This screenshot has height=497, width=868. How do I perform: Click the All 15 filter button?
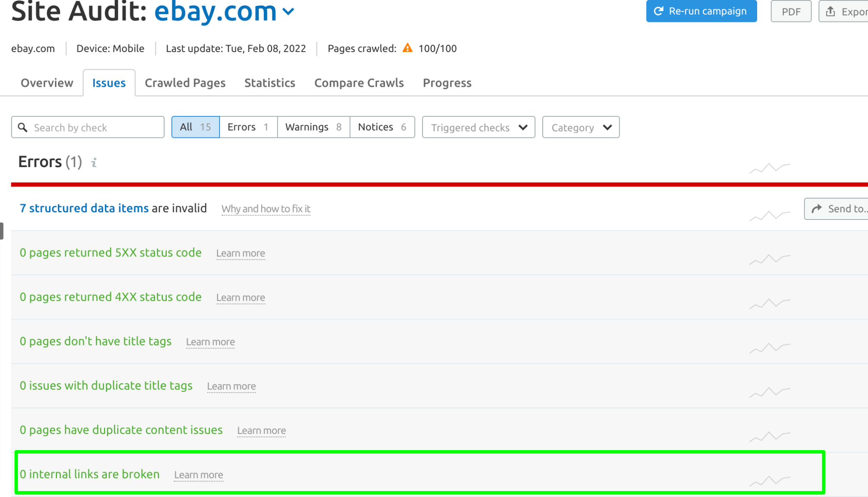tap(195, 127)
